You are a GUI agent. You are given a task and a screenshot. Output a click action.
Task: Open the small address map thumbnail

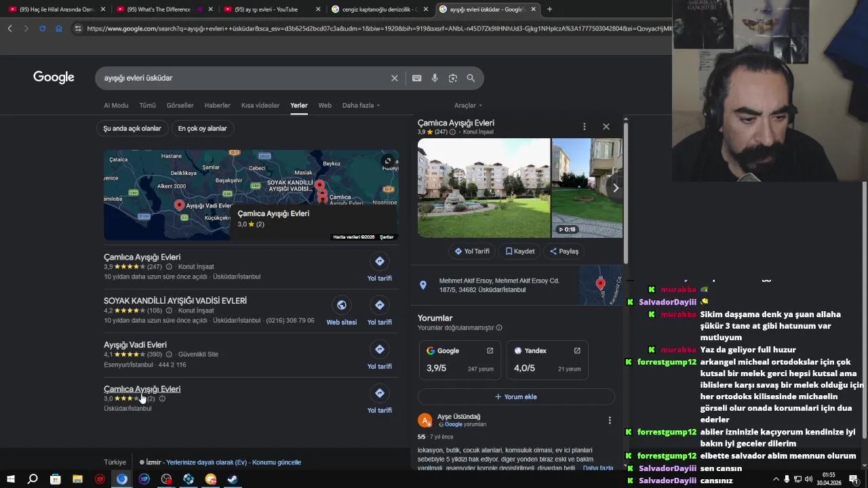coord(600,285)
